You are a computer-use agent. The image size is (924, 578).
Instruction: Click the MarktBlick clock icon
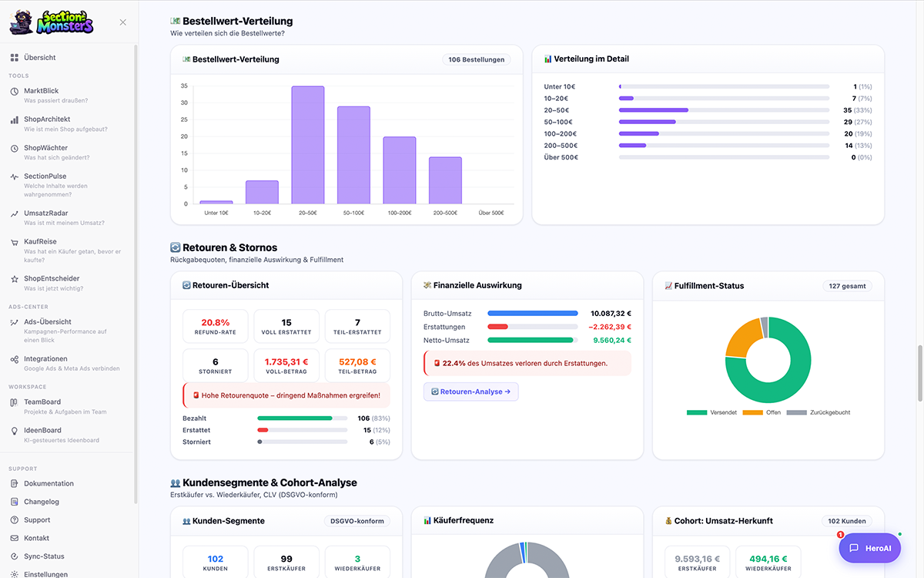[15, 92]
